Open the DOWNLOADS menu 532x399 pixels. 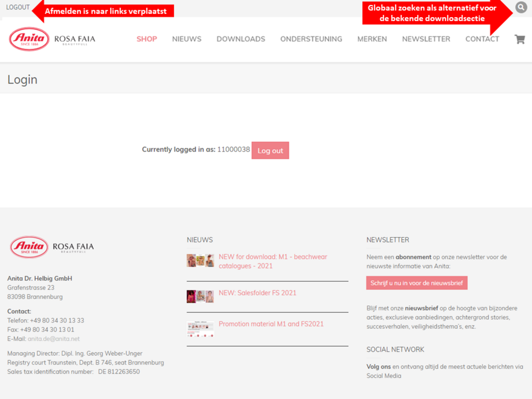click(241, 39)
